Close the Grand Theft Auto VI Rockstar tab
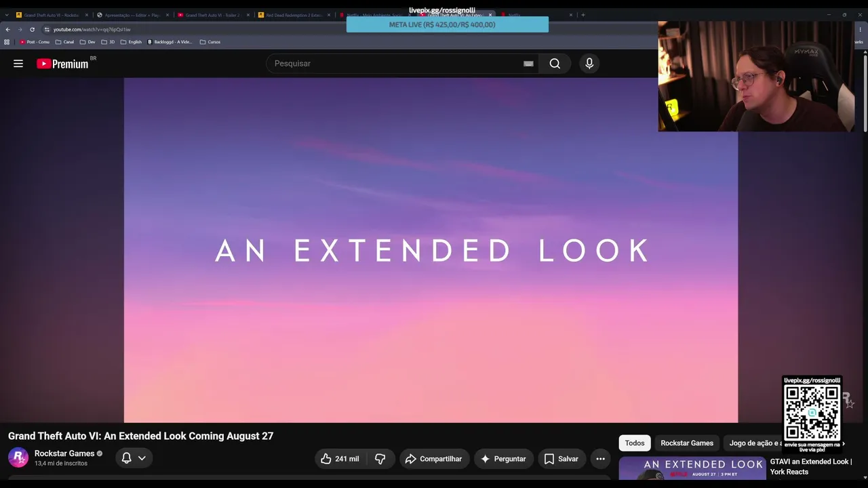This screenshot has height=488, width=868. [86, 15]
